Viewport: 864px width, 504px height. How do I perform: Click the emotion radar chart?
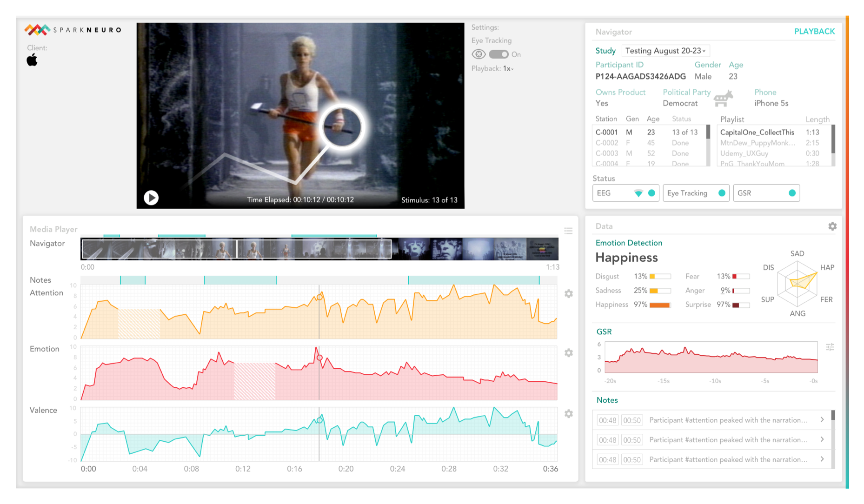click(x=797, y=283)
